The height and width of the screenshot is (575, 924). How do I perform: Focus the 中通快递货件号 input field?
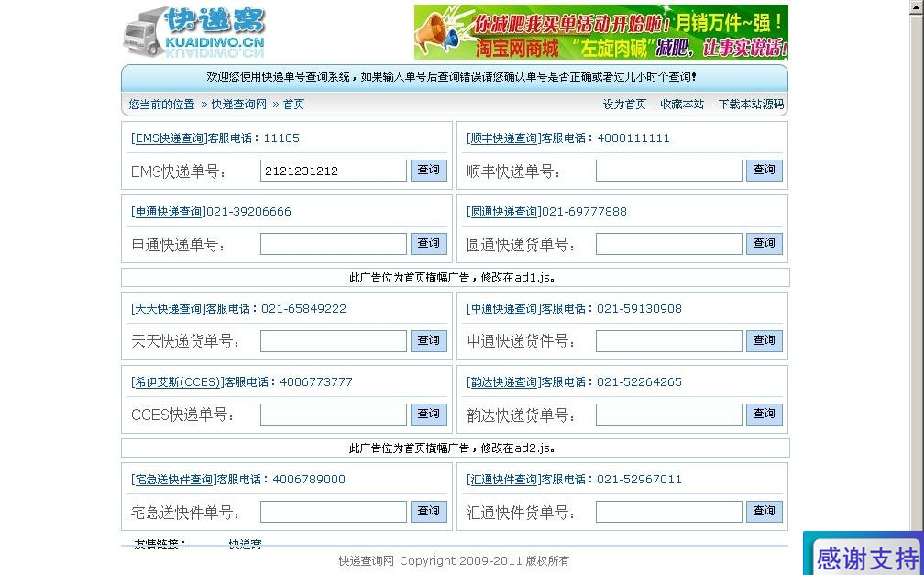(669, 341)
